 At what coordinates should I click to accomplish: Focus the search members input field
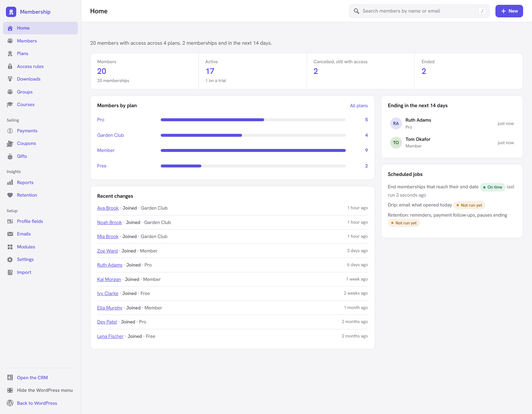pos(419,11)
